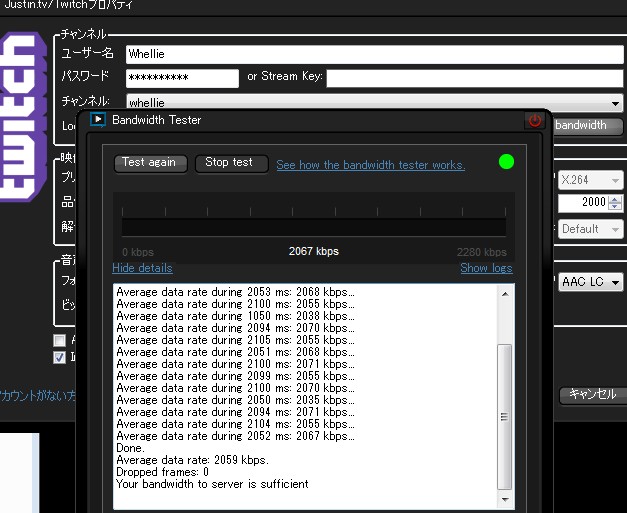
Task: Click Stop test button
Action: coord(232,163)
